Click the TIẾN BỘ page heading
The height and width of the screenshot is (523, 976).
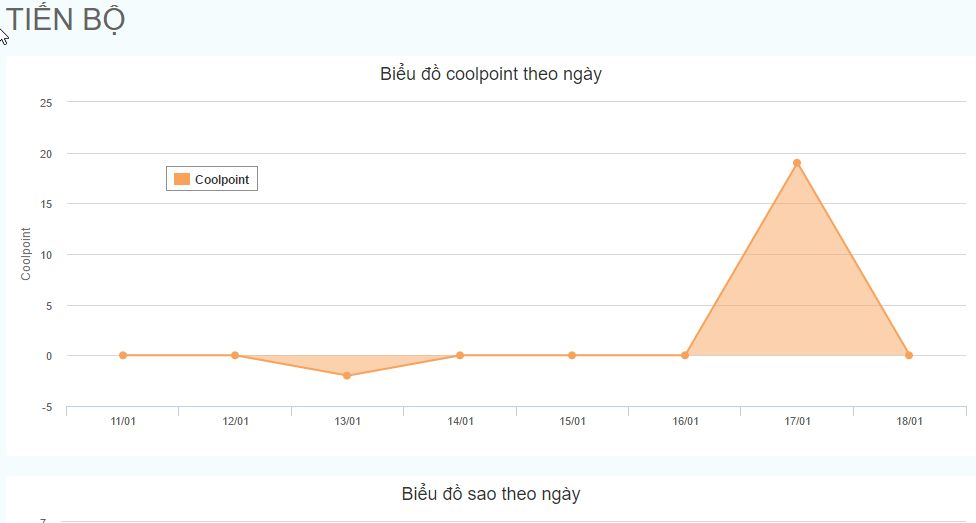coord(65,20)
